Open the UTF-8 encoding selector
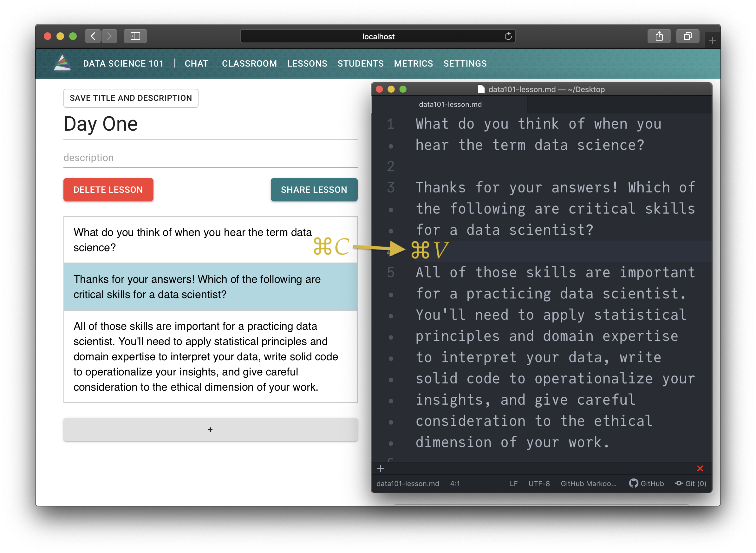Image resolution: width=756 pixels, height=553 pixels. click(539, 483)
